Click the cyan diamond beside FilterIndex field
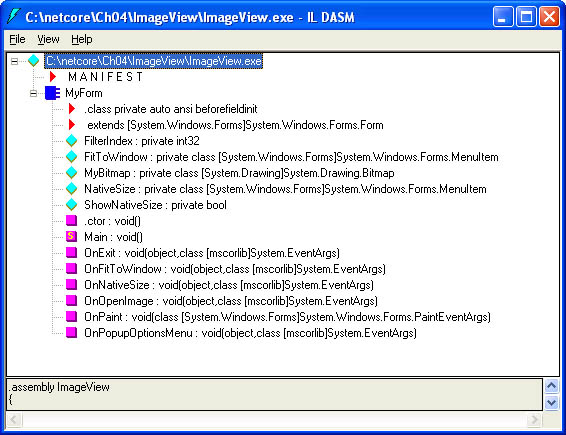This screenshot has height=435, width=566. (x=71, y=141)
